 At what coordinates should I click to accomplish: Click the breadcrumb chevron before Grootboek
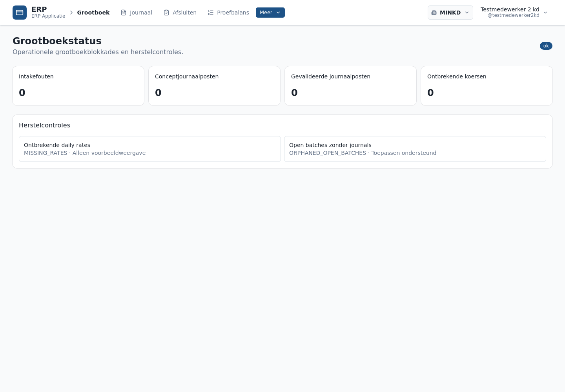pyautogui.click(x=71, y=13)
